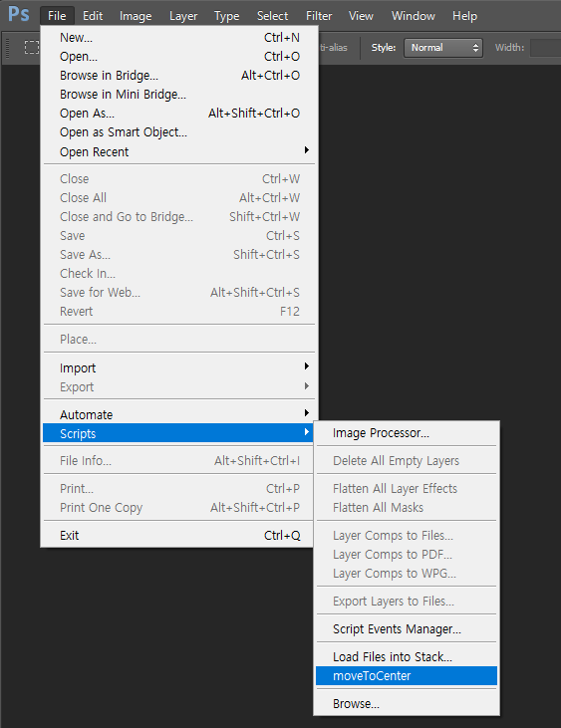The image size is (561, 728).
Task: Select the Rectangular Marquee tool icon
Action: pyautogui.click(x=32, y=48)
